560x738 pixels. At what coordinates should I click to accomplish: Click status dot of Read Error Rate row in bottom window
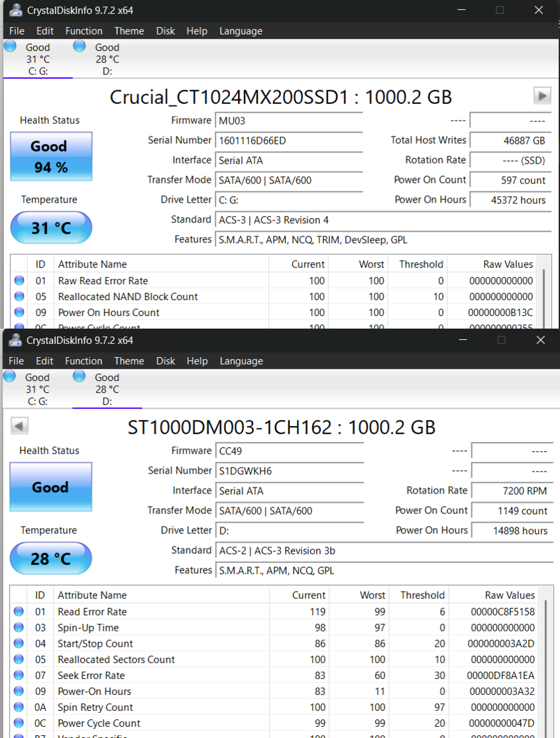tap(19, 611)
